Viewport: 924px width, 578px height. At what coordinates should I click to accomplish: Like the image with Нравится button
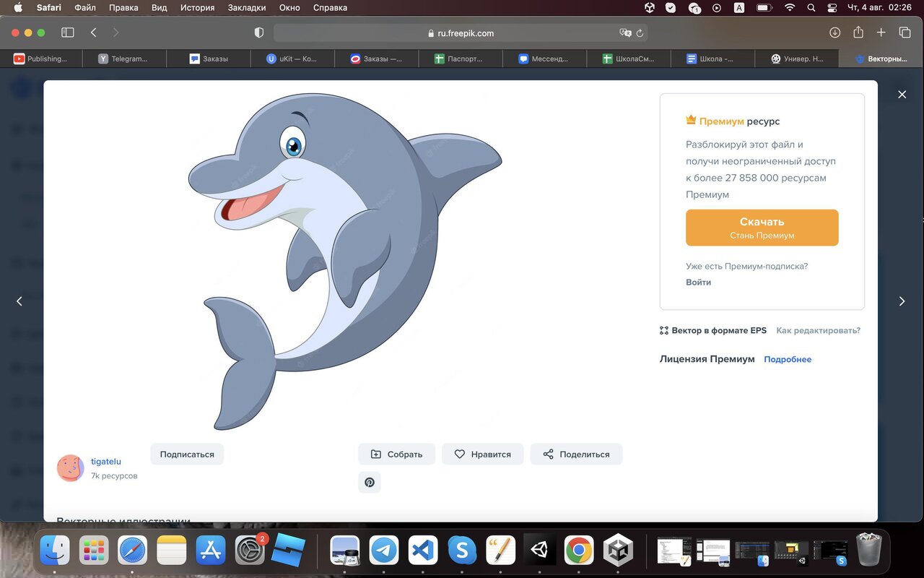(482, 454)
